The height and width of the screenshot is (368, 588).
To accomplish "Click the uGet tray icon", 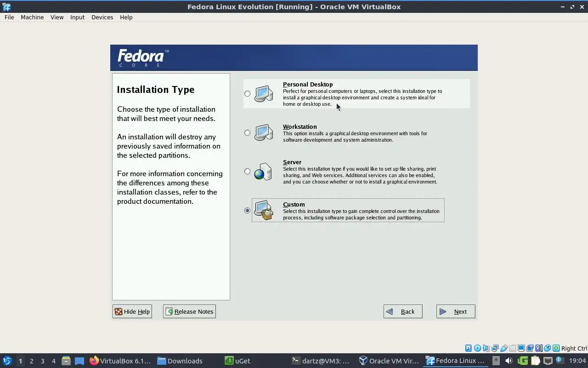I will (x=523, y=361).
